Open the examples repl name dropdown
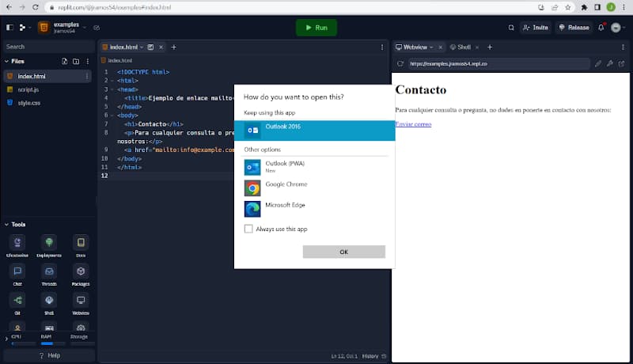 [x=85, y=28]
